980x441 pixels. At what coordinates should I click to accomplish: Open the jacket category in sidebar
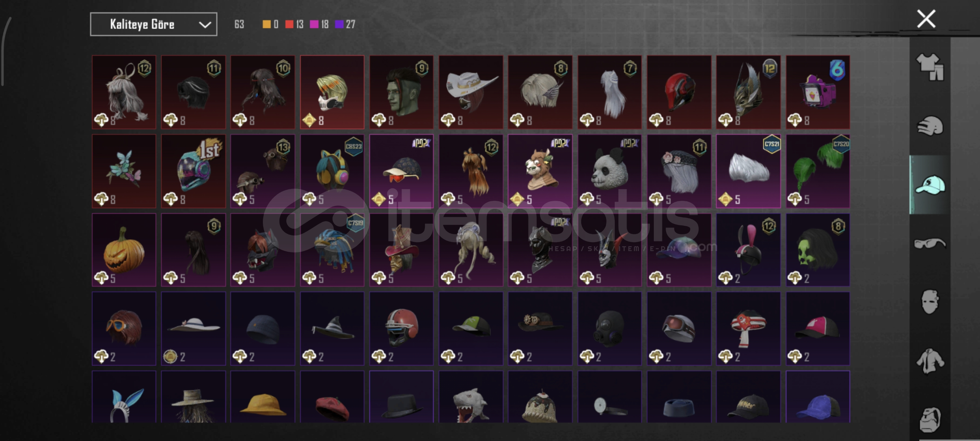930,361
